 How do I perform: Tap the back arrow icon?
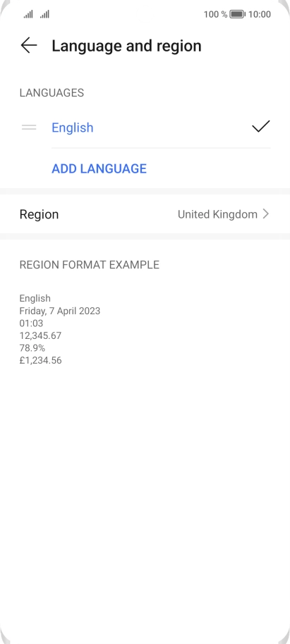click(x=29, y=45)
